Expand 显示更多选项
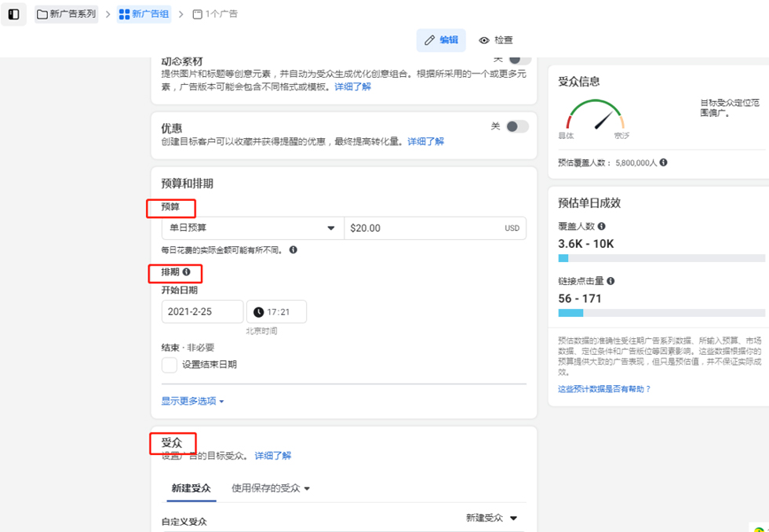Viewport: 769px width, 532px height. pyautogui.click(x=193, y=401)
